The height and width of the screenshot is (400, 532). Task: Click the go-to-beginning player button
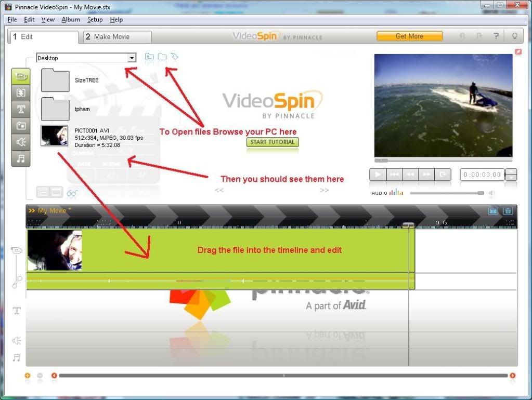394,174
